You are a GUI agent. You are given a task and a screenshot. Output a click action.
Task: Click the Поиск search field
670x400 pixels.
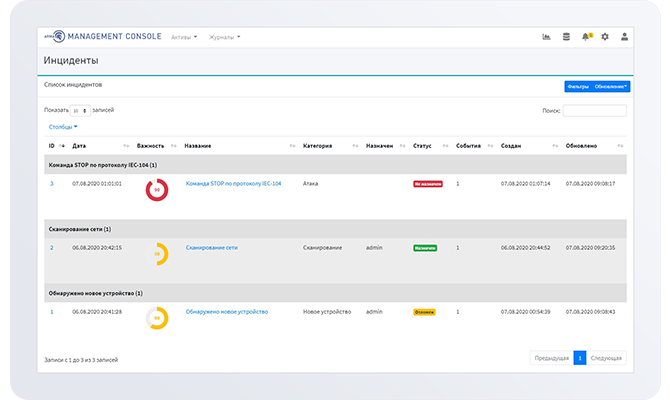(x=594, y=110)
